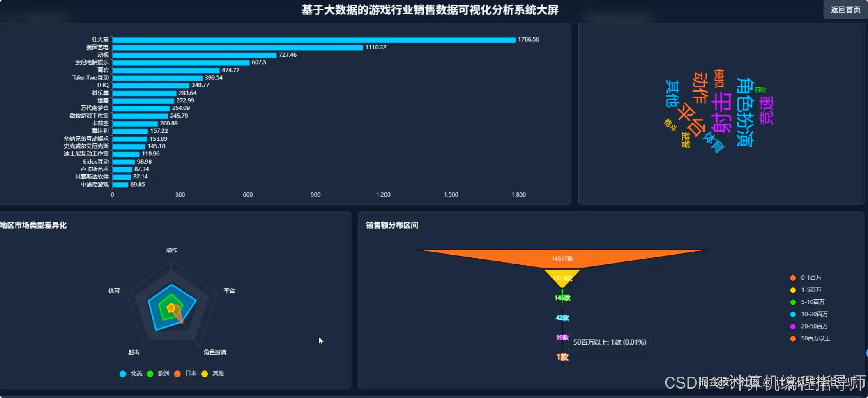This screenshot has width=868, height=398.
Task: Toggle the 0-1百万 funnel legend entry
Action: 806,278
